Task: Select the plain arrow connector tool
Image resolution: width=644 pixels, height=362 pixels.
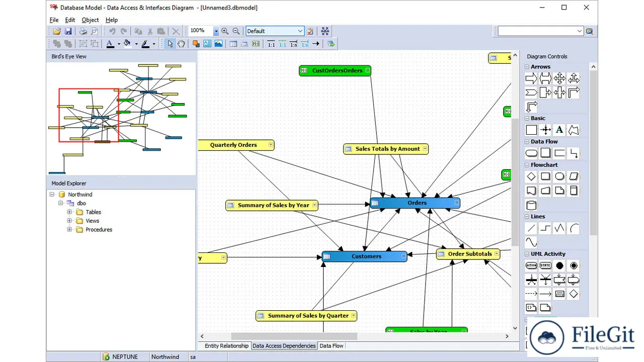Action: 315,44
